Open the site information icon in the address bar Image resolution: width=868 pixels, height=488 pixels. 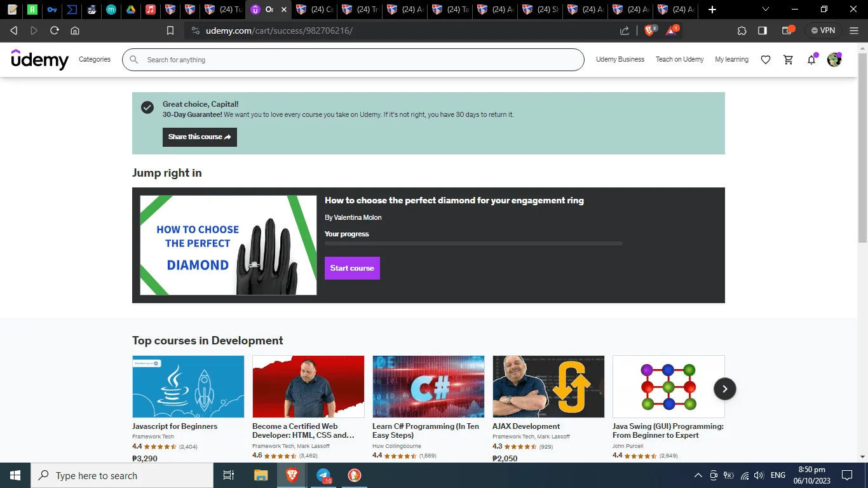[x=195, y=30]
